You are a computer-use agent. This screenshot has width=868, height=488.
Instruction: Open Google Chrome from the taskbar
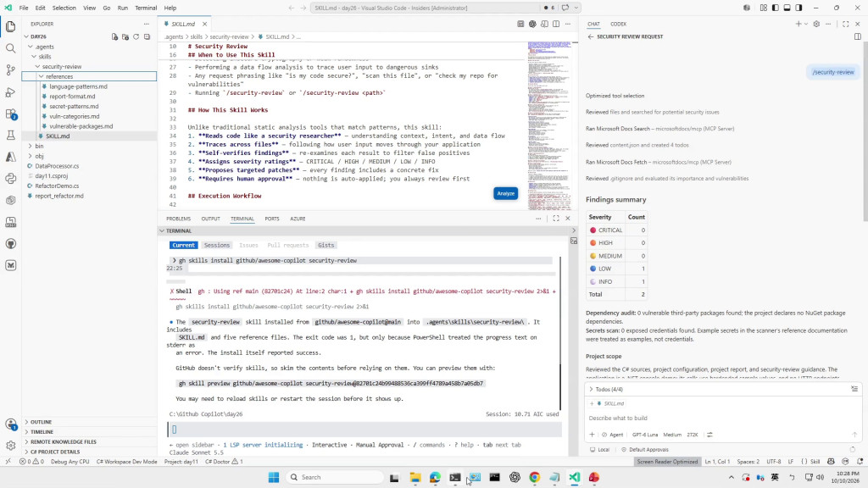534,477
